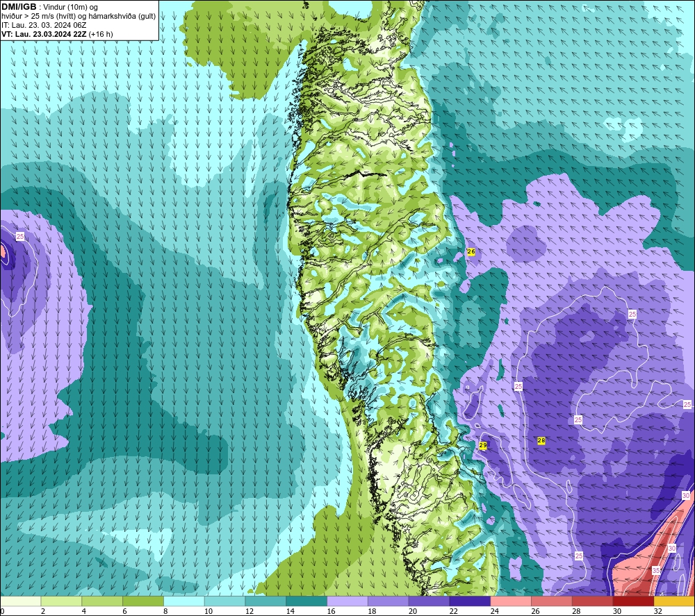
Task: Click the legend scale value 24
Action: click(x=494, y=612)
